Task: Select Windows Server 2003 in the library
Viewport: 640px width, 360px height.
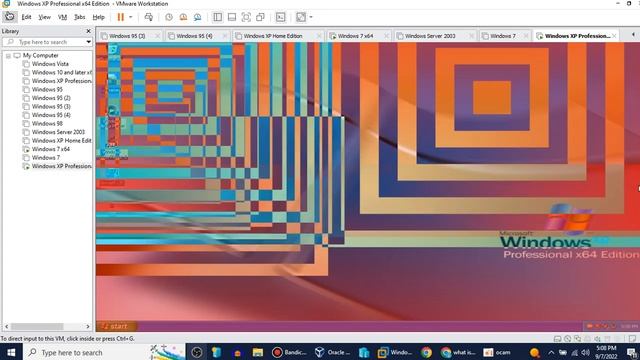Action: pyautogui.click(x=58, y=132)
